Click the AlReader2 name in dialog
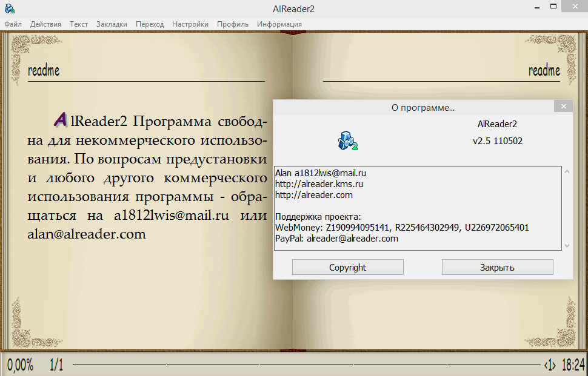 [497, 124]
